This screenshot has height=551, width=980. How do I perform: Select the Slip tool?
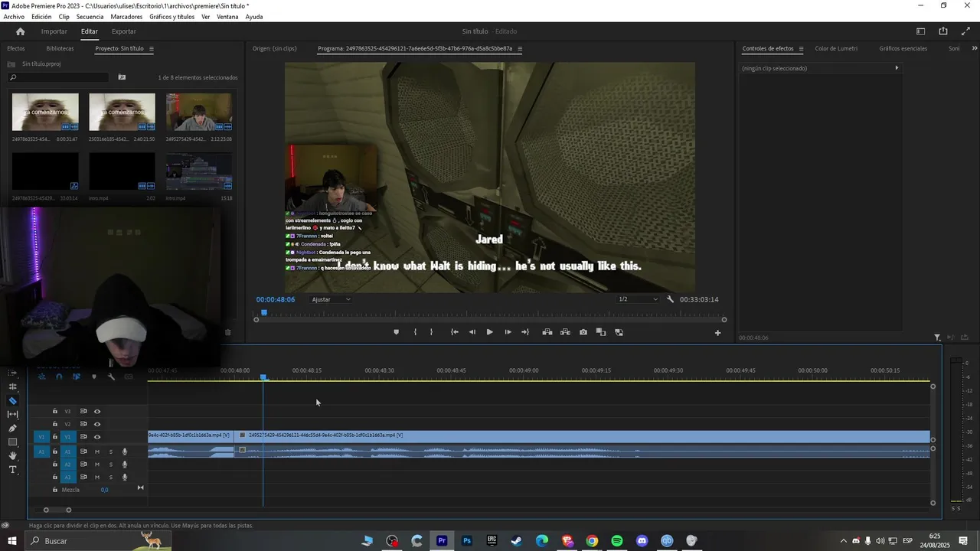coord(12,415)
